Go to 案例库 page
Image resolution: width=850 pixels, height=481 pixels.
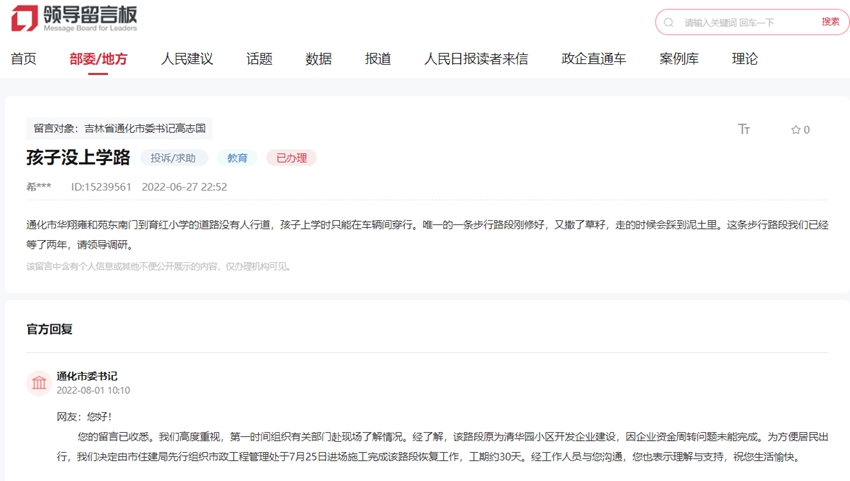[679, 59]
